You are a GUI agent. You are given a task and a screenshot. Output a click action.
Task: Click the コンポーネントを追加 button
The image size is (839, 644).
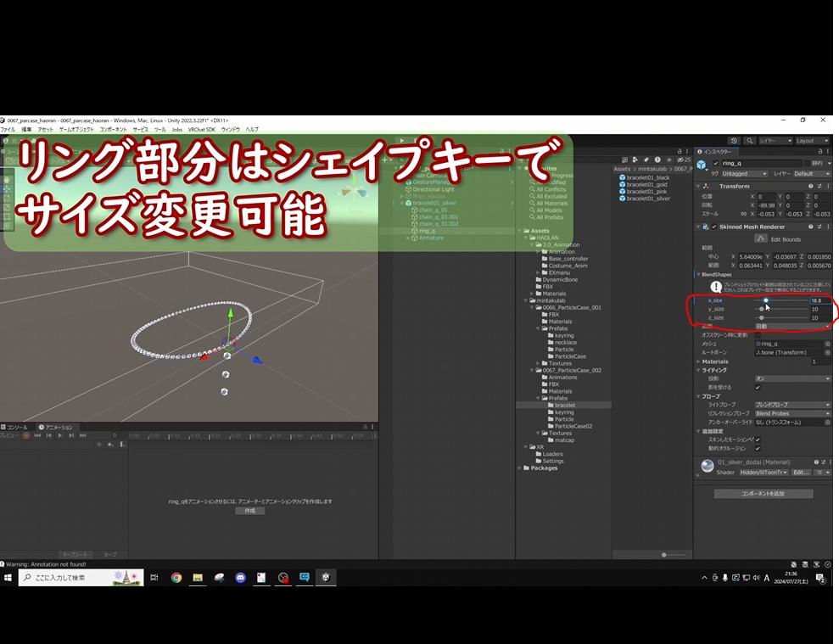coord(763,492)
